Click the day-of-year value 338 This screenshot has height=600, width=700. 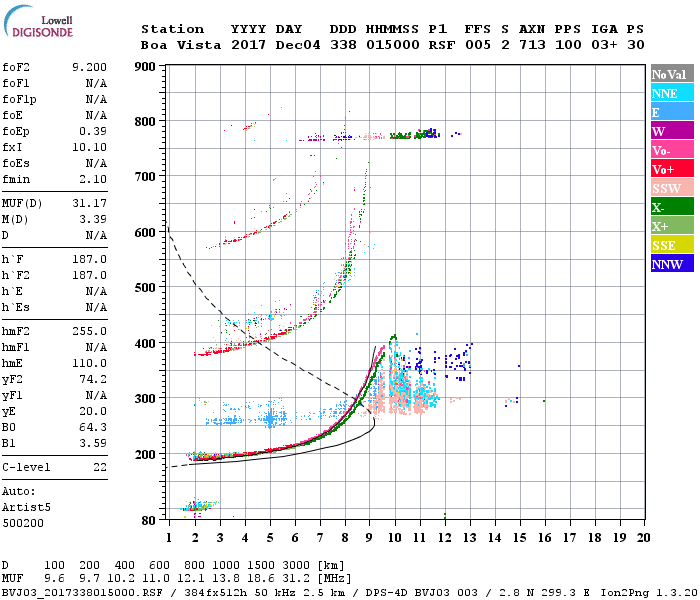point(343,45)
